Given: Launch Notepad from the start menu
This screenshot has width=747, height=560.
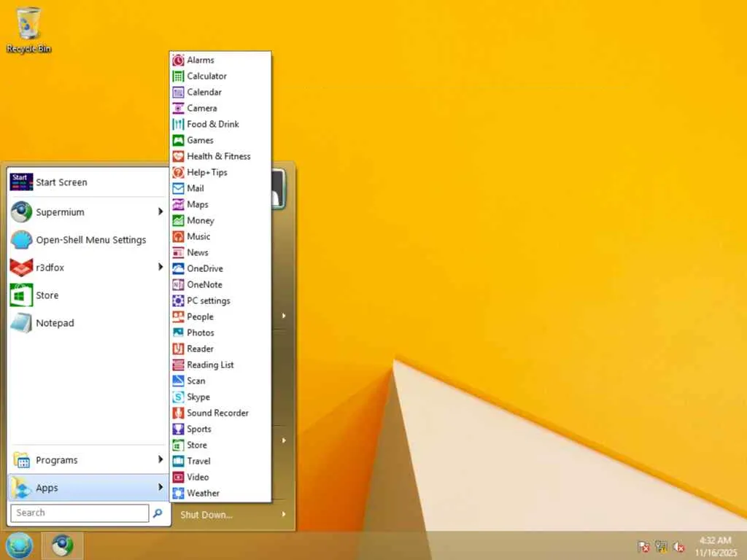Looking at the screenshot, I should 88,323.
